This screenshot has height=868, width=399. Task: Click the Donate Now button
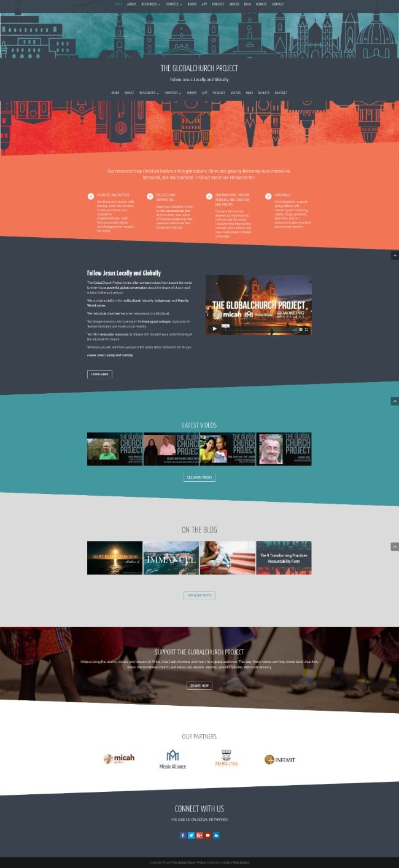[x=199, y=686]
